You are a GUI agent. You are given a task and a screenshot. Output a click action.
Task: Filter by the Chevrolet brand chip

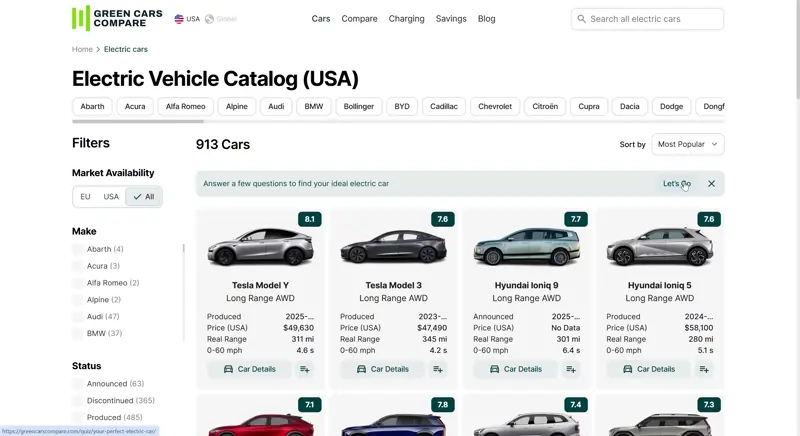[x=495, y=107]
